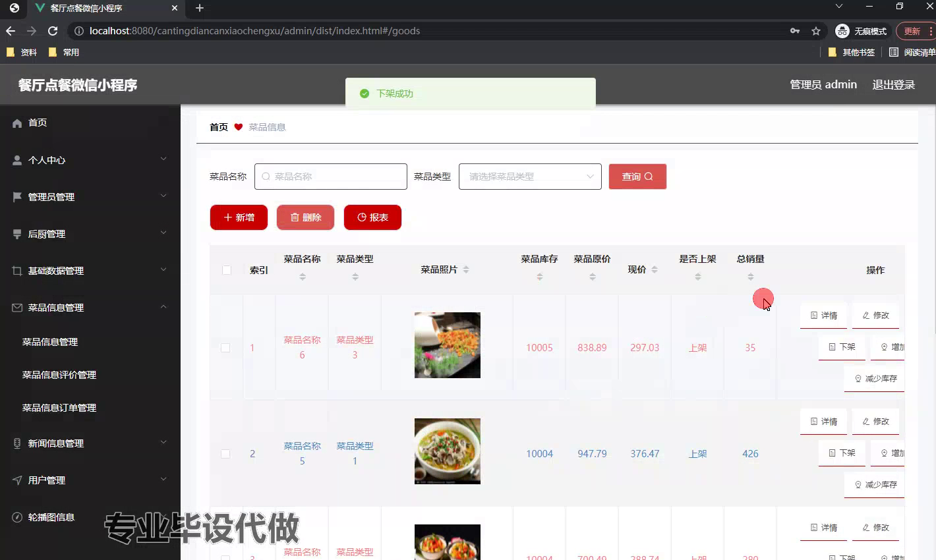Screen dimensions: 936x560
Task: Click the 新增 add button
Action: [239, 217]
